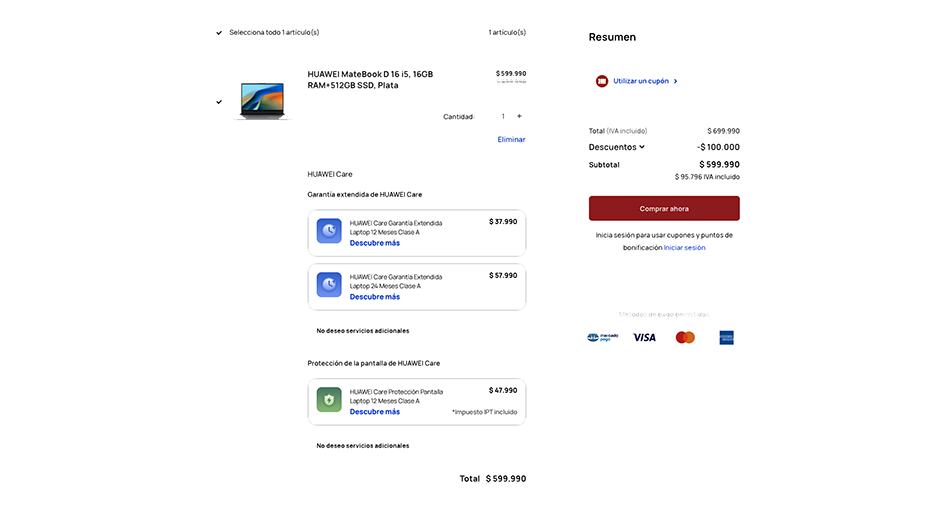Click the American Express payment logo

click(727, 338)
